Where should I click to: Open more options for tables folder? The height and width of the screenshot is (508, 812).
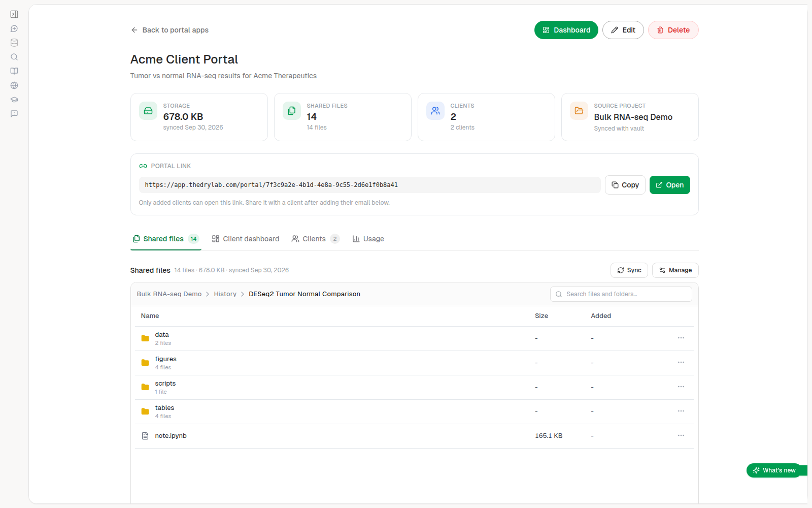[x=681, y=411]
